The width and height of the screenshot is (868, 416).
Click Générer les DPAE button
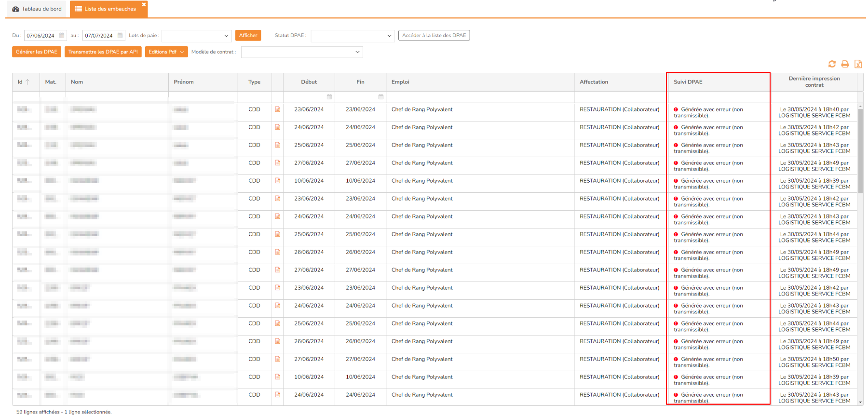coord(37,52)
